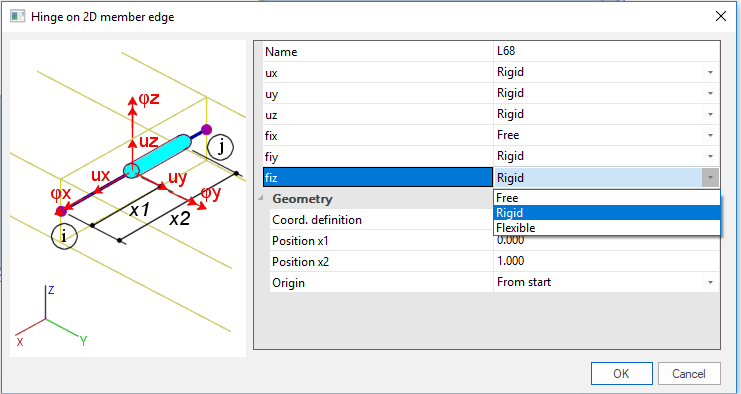Screen dimensions: 741x394
Task: Click the cyan hinge cylinder in the diagram
Action: click(x=157, y=155)
